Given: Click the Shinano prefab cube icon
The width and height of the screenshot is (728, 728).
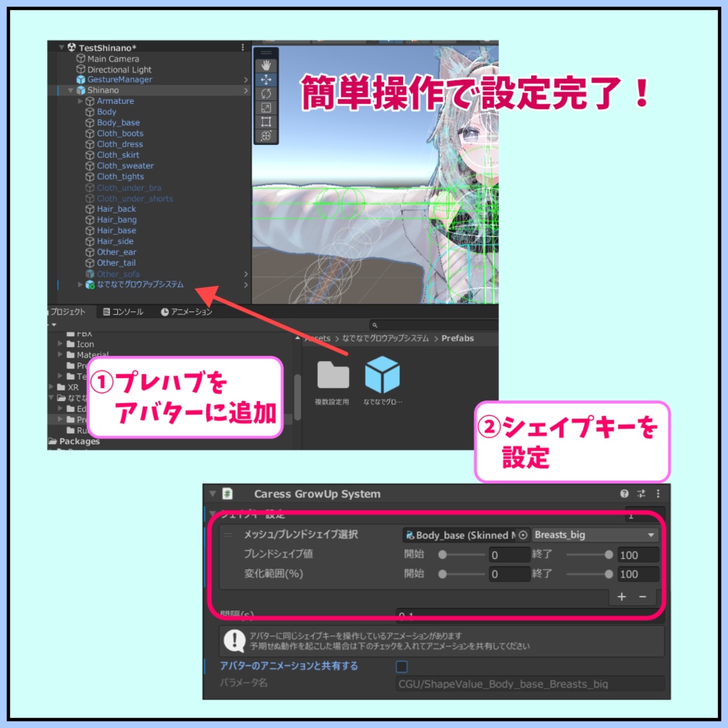Looking at the screenshot, I should [81, 90].
